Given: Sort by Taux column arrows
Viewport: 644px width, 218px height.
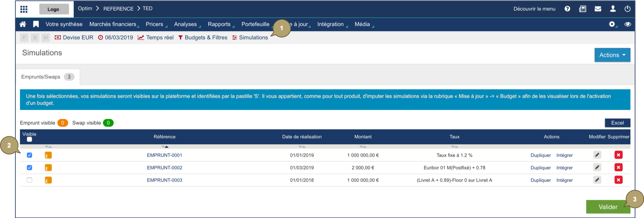Looking at the screenshot, I should [454, 147].
